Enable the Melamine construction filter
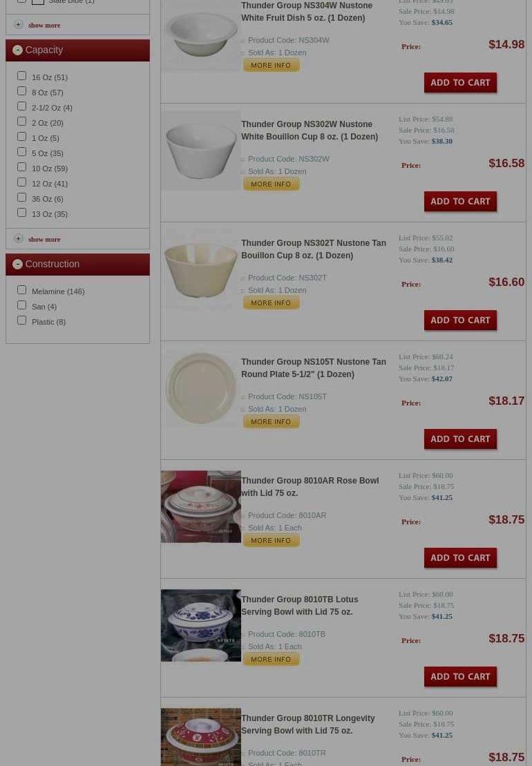532x766 pixels. click(x=21, y=289)
